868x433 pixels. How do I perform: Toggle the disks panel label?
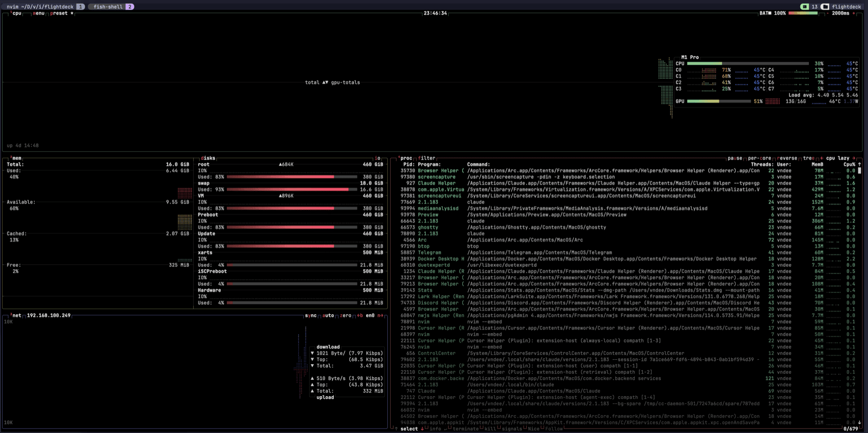pos(208,158)
